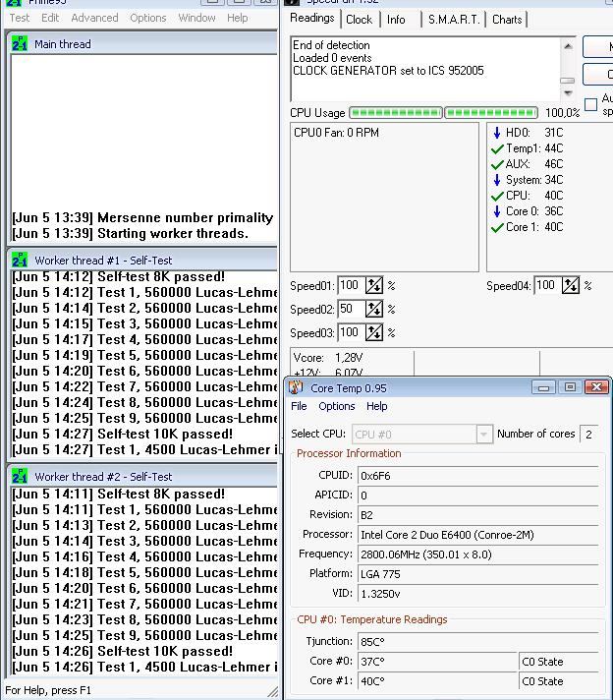Click the Speed02 value field showing 50
The height and width of the screenshot is (700, 613).
pos(351,309)
